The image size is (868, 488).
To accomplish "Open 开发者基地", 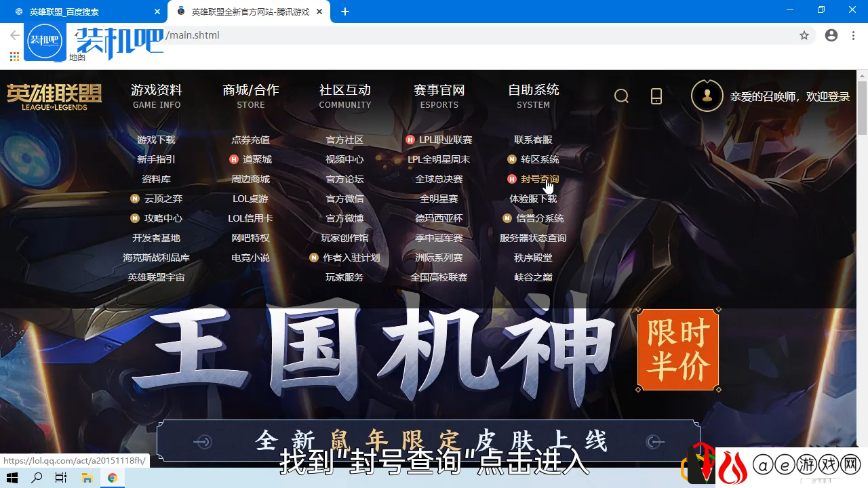I will (157, 238).
